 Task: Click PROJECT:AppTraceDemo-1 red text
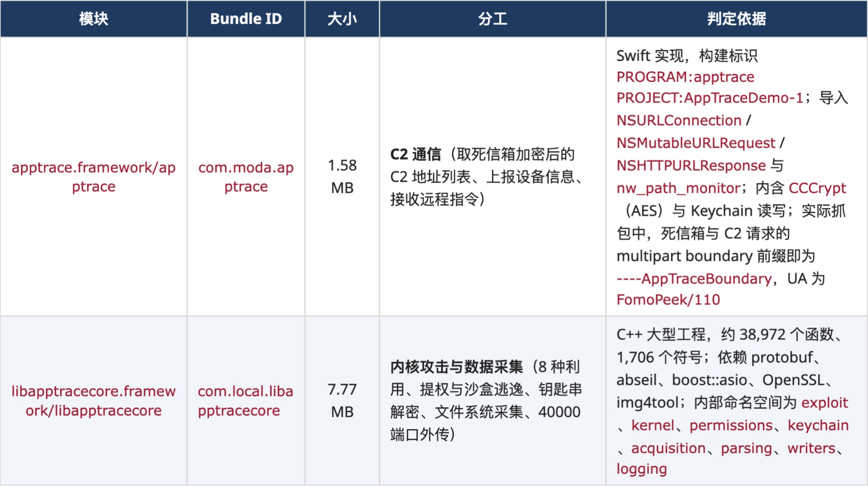710,98
